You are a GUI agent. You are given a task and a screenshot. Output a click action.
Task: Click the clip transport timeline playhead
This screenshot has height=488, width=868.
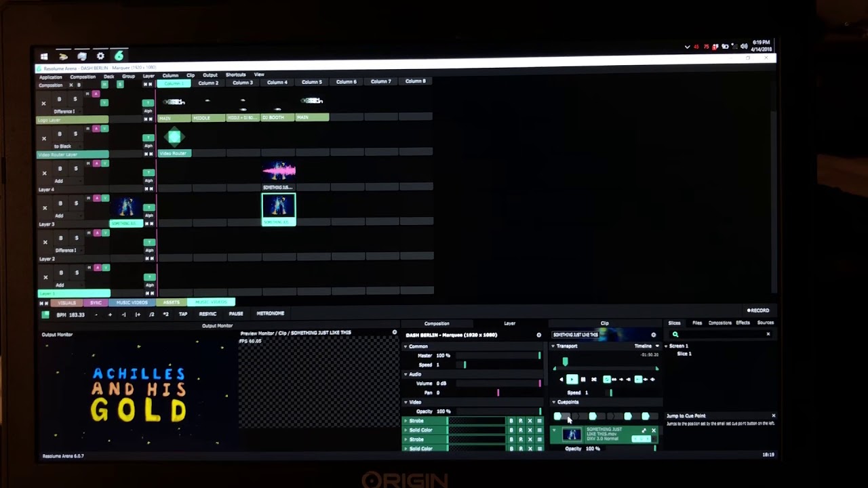[565, 363]
